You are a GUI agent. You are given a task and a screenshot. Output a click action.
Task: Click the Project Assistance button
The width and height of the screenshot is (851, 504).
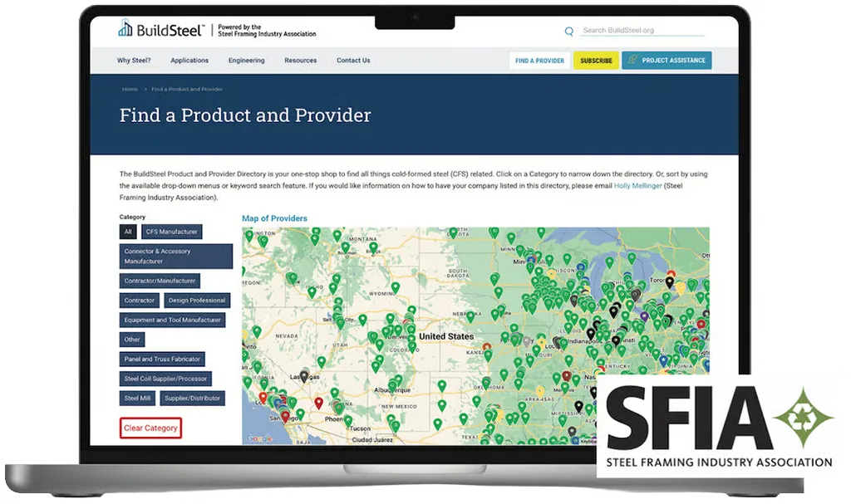667,61
